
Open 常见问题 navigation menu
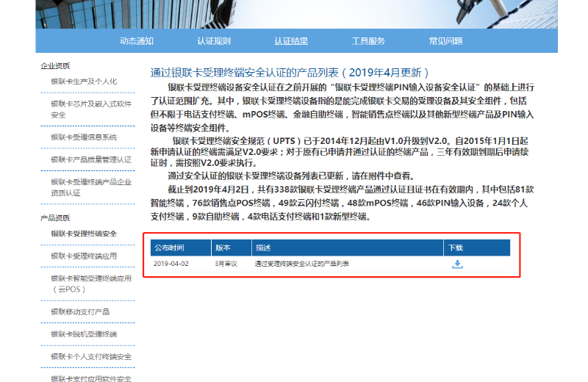[x=445, y=41]
